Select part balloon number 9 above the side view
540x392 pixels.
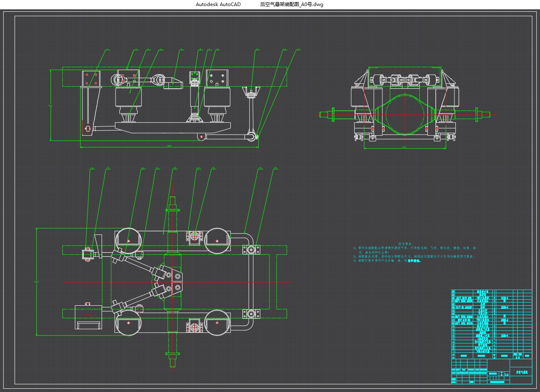point(256,49)
